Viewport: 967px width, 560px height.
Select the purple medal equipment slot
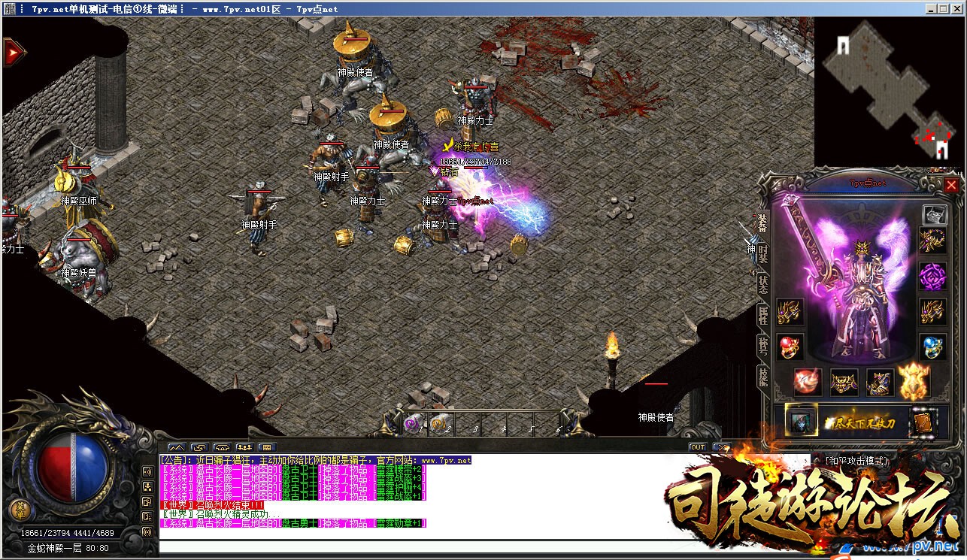(x=933, y=277)
